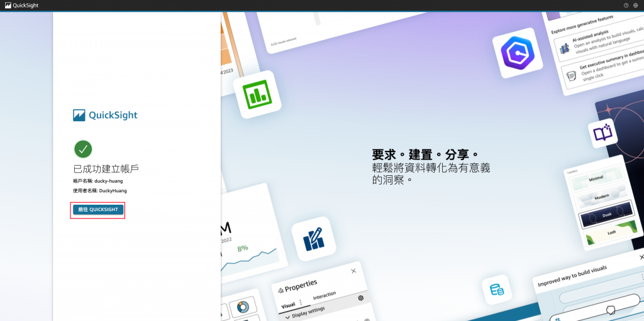Select the text 帳戶名稱: ducky-huang
This screenshot has height=321, width=644.
pos(97,181)
